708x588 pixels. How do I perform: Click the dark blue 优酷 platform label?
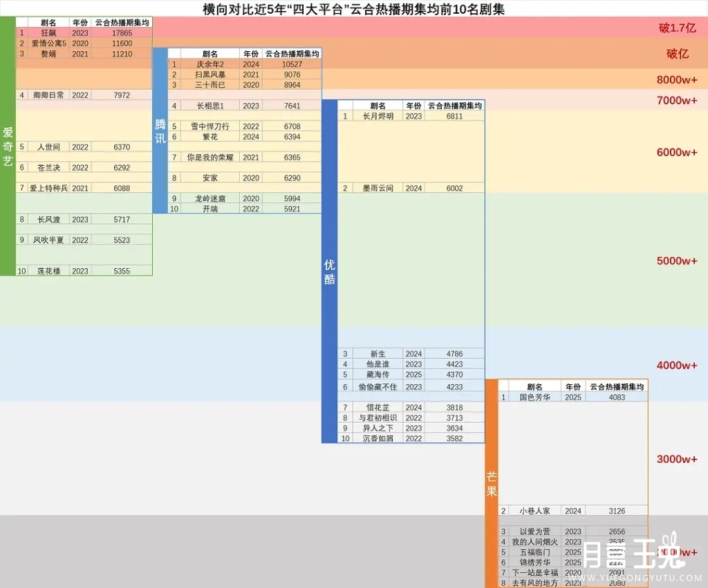coord(330,272)
